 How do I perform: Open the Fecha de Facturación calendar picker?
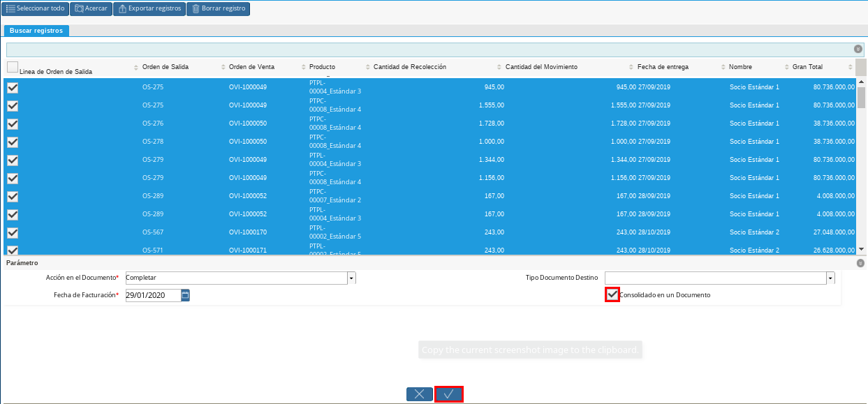(x=185, y=295)
